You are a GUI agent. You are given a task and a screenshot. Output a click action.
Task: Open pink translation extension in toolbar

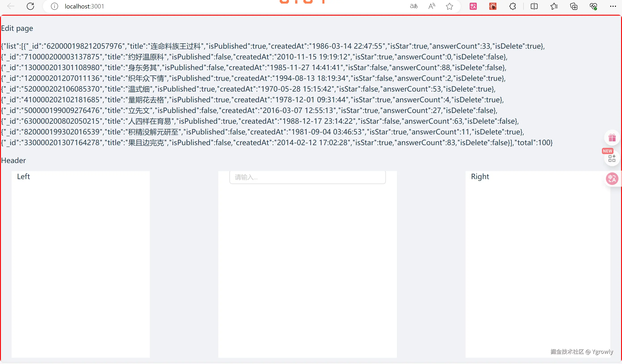coord(473,6)
